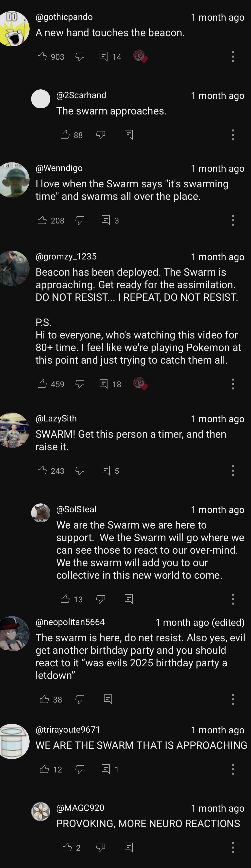Reply to @2Scarhand's comment
251x868 pixels.
(x=128, y=135)
